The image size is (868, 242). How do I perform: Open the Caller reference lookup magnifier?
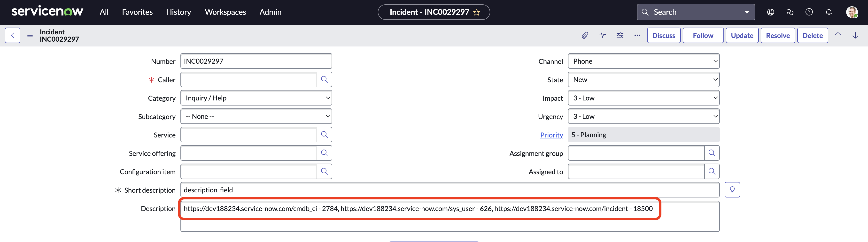coord(325,79)
